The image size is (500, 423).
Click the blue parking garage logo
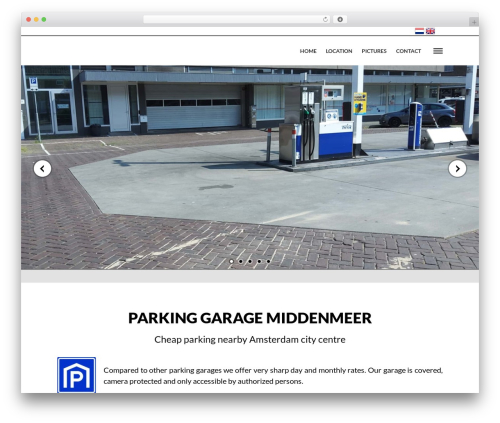(76, 375)
